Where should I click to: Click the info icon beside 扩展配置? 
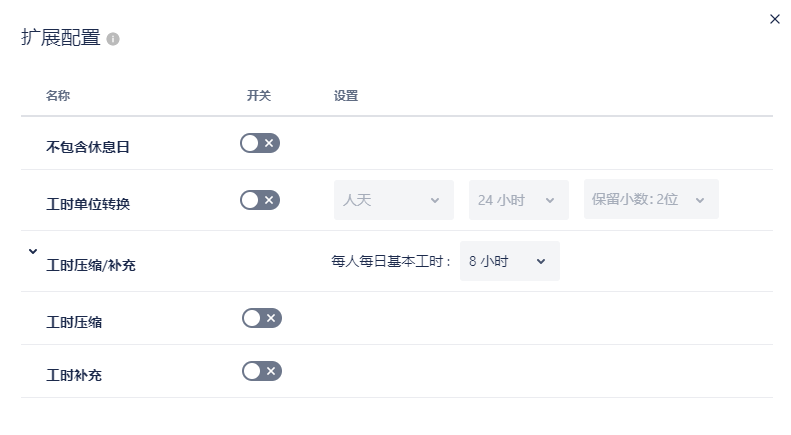coord(113,39)
